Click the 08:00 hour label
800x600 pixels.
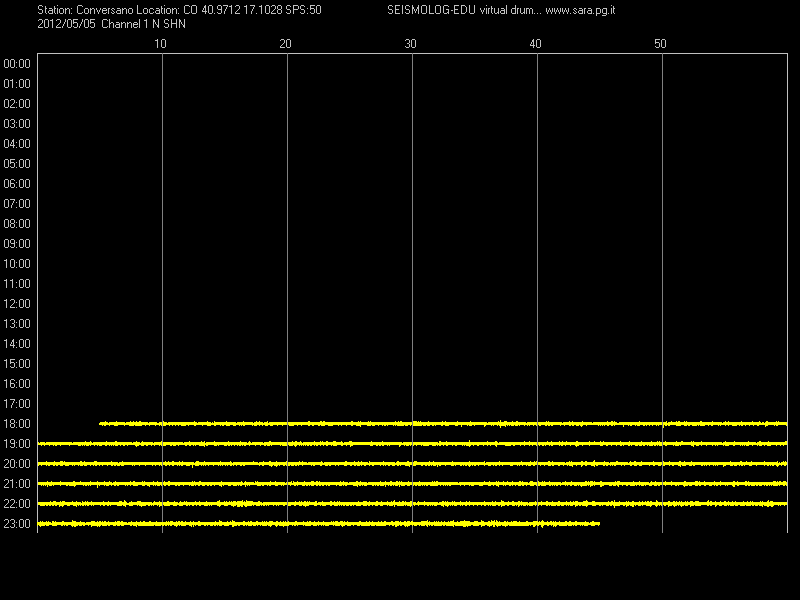(x=17, y=224)
